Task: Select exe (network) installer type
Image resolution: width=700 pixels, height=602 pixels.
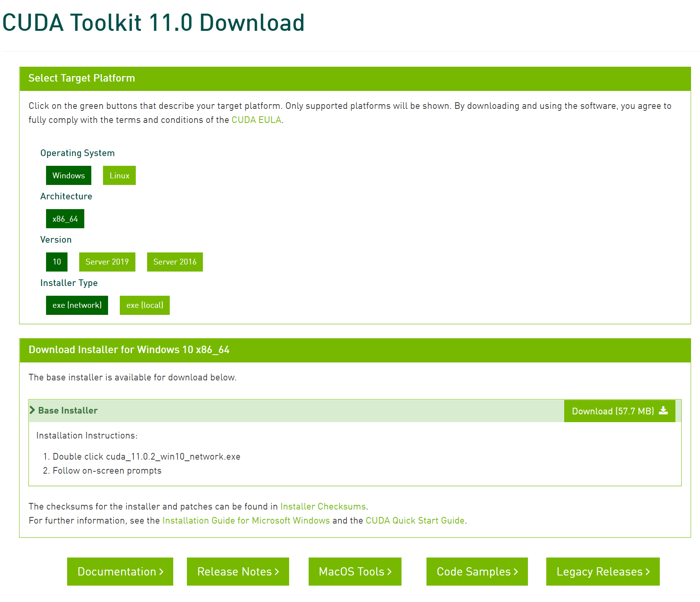Action: [77, 305]
